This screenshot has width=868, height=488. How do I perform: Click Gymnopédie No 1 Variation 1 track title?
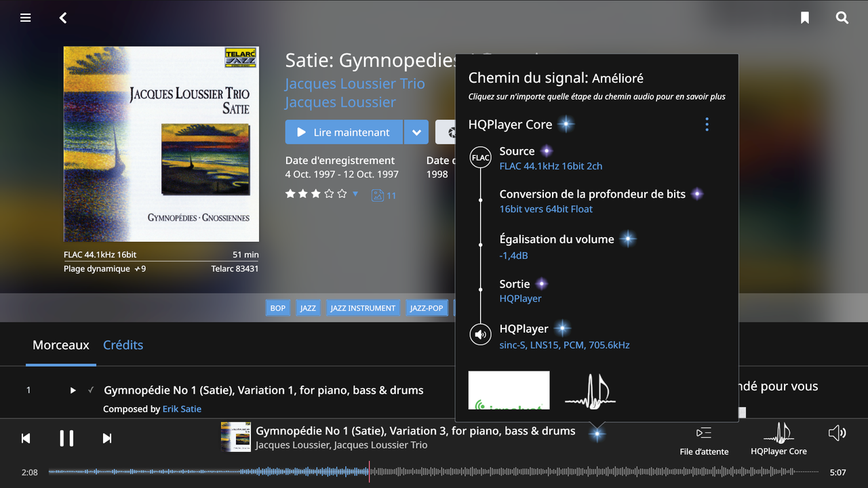pyautogui.click(x=264, y=390)
